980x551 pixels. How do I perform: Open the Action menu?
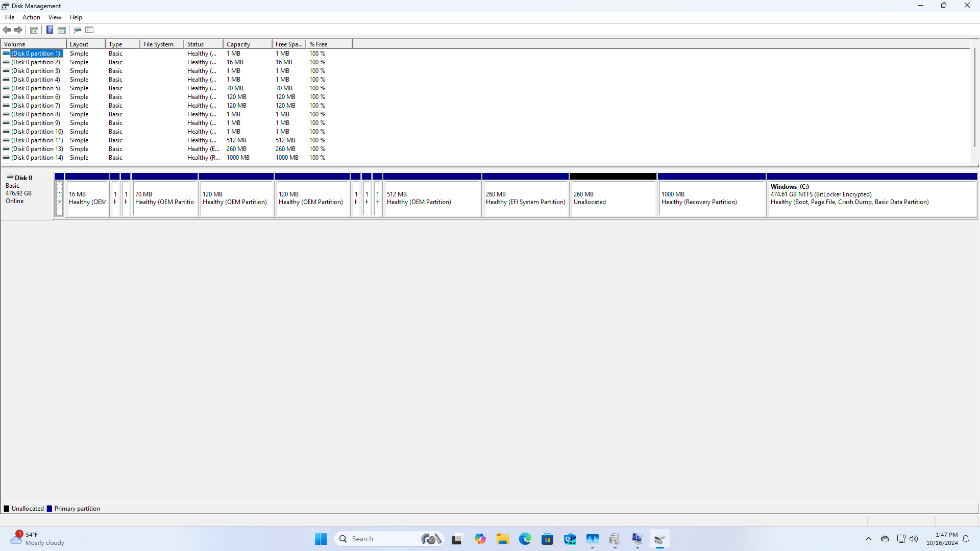31,17
